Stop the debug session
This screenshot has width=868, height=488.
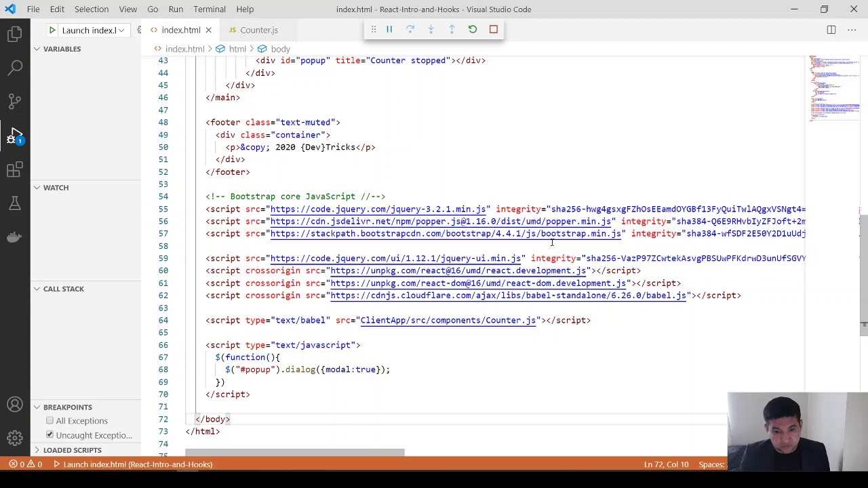pos(494,29)
